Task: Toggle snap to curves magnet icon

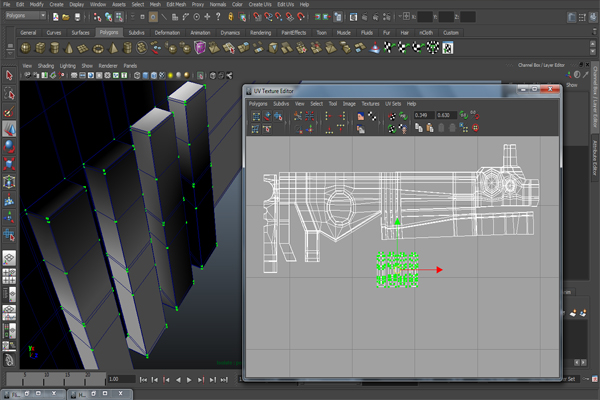Action: tap(268, 17)
